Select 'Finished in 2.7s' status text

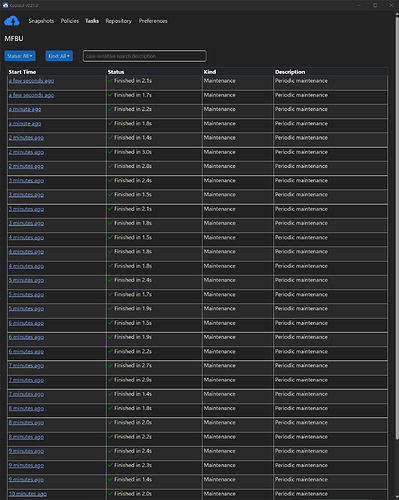click(133, 365)
